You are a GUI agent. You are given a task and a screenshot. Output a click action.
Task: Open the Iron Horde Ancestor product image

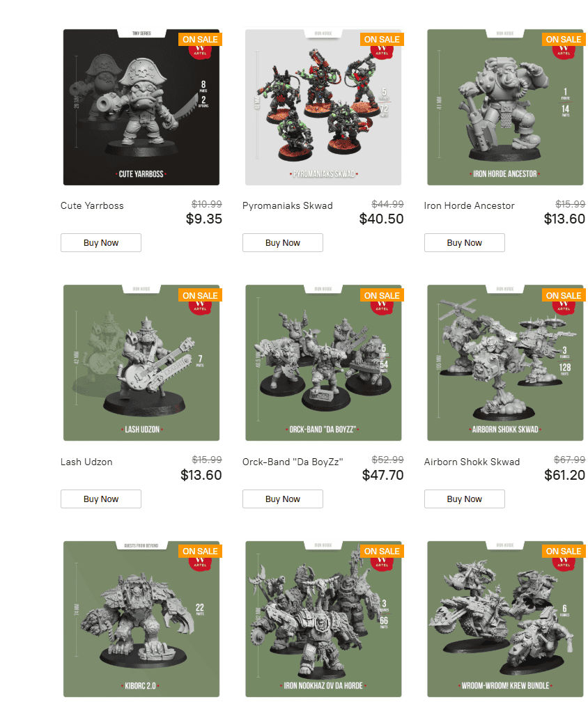[505, 107]
